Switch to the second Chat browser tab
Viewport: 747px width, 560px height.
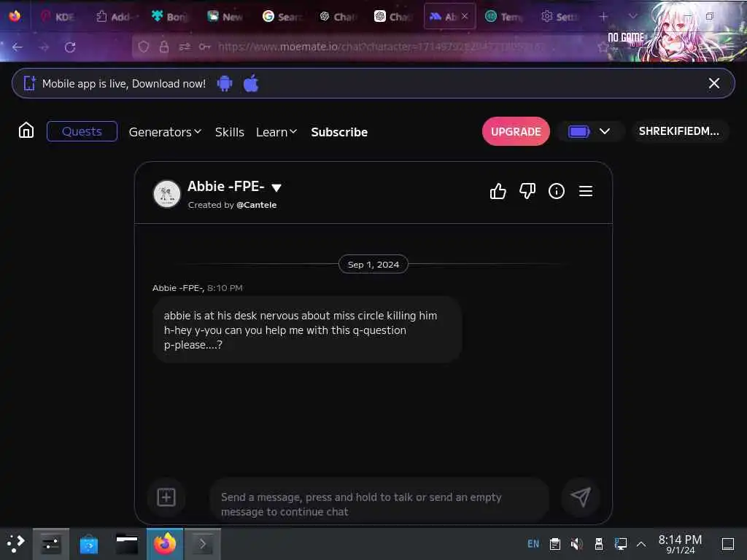393,17
